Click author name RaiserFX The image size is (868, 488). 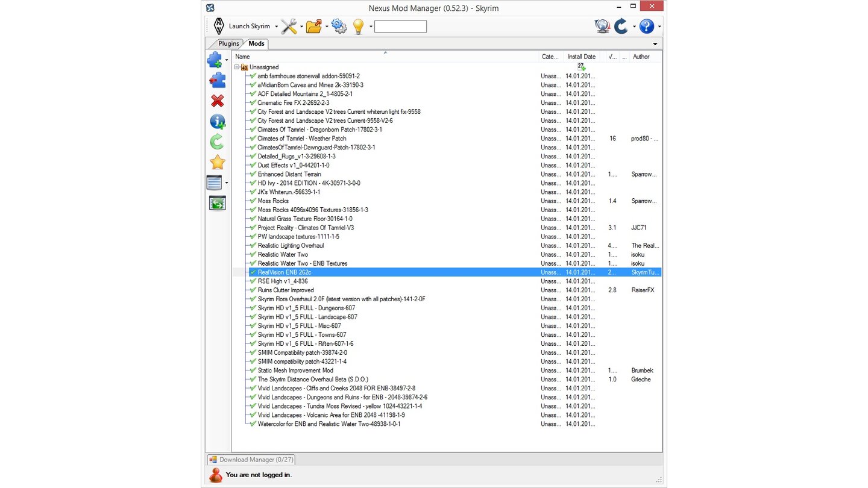coord(643,290)
